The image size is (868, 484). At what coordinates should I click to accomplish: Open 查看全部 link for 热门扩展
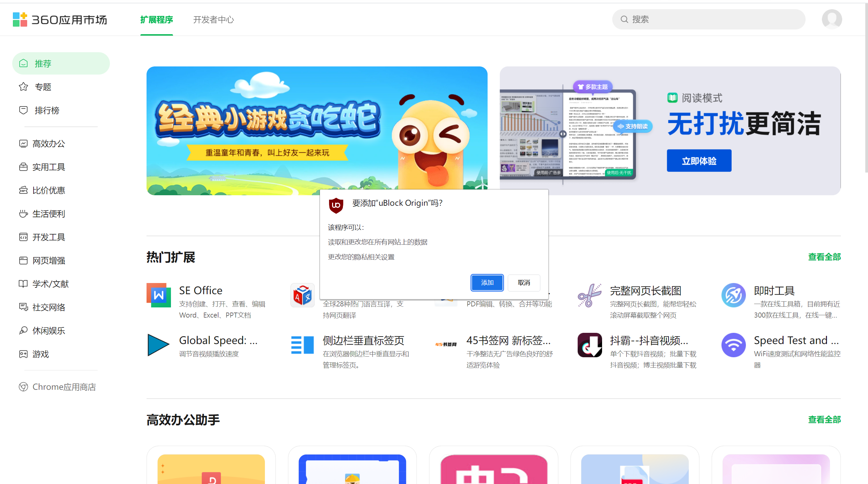click(824, 257)
